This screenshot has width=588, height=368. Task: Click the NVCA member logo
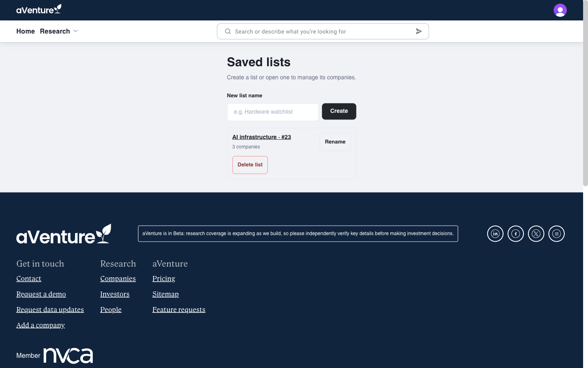[x=68, y=356]
